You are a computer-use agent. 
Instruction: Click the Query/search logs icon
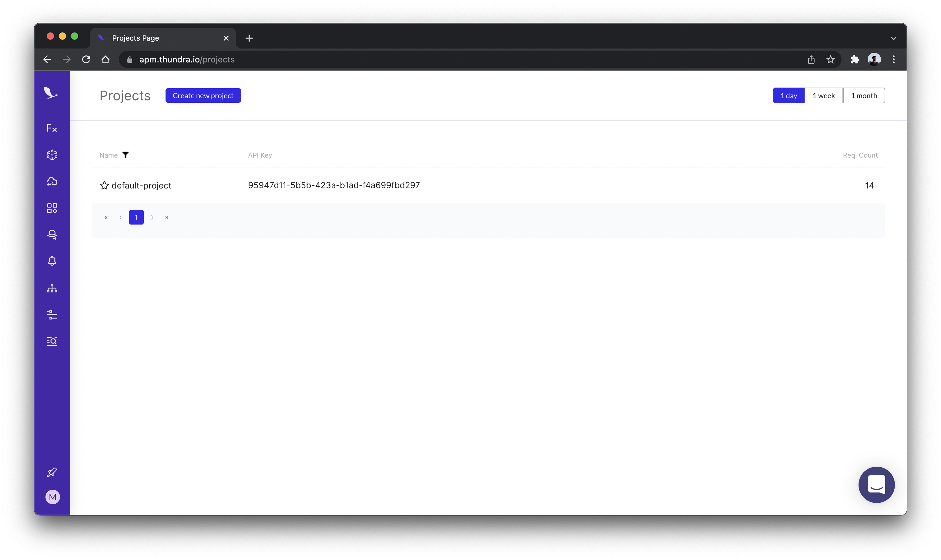click(x=52, y=341)
